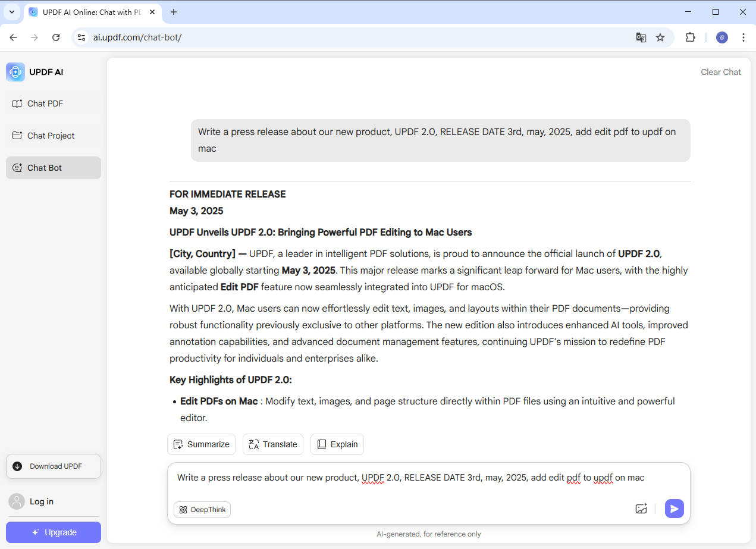Select the UPDF AI Online browser tab
Screen dimensions: 756x549
click(x=92, y=12)
